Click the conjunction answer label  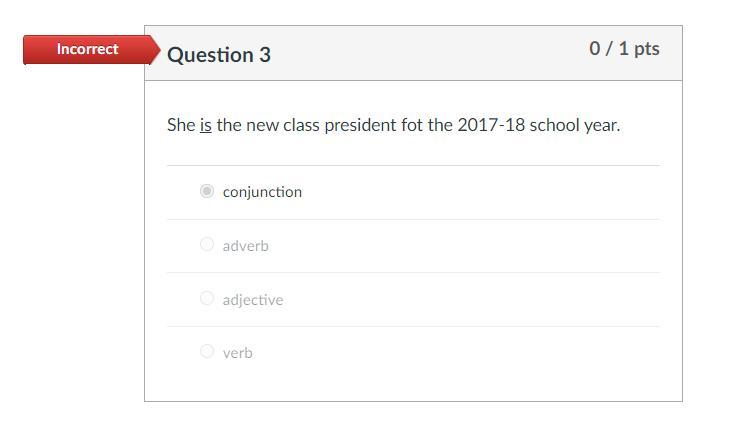262,192
